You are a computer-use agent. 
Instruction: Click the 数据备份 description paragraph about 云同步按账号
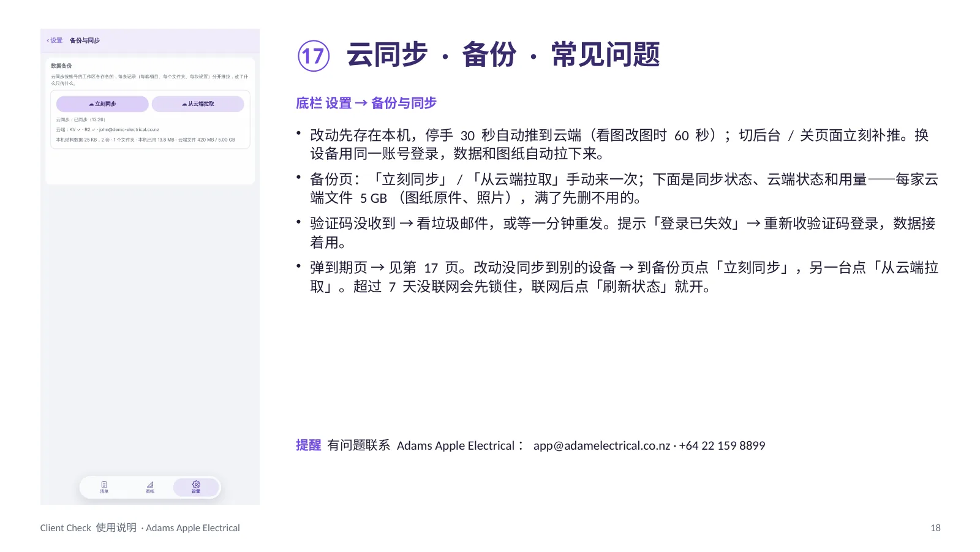coord(149,80)
